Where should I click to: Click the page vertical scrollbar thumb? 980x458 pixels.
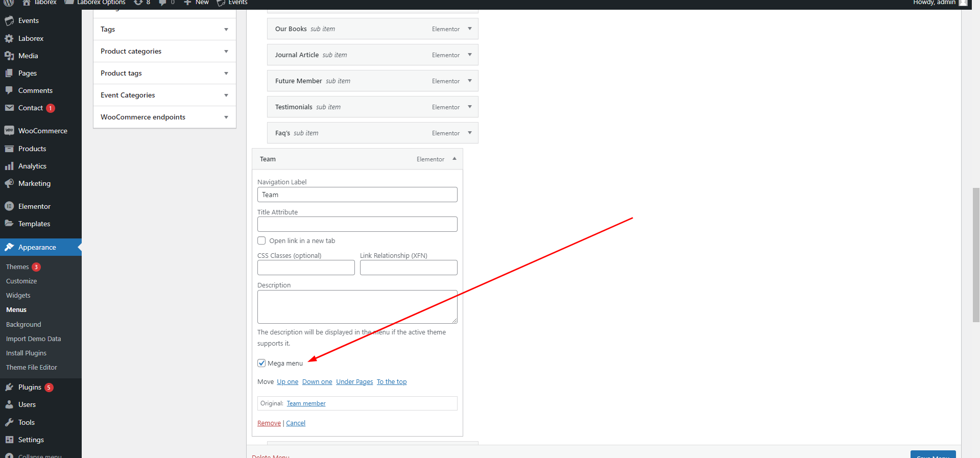tap(976, 255)
